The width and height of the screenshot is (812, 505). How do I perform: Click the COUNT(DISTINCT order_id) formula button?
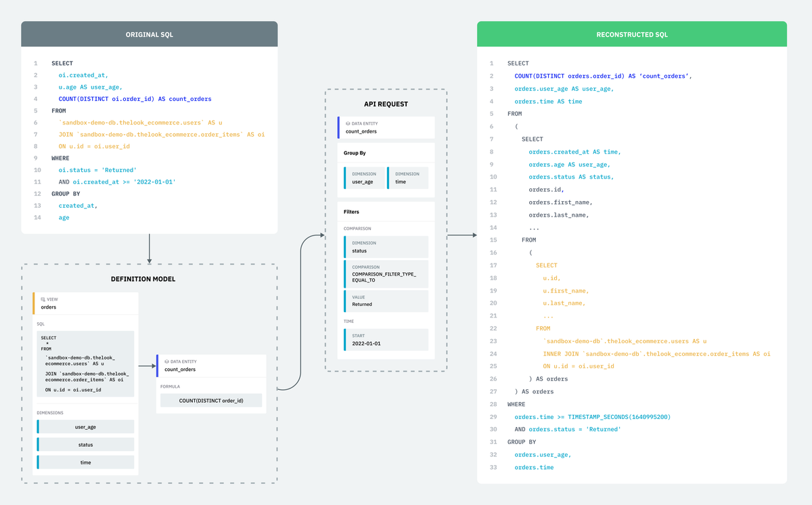tap(210, 400)
